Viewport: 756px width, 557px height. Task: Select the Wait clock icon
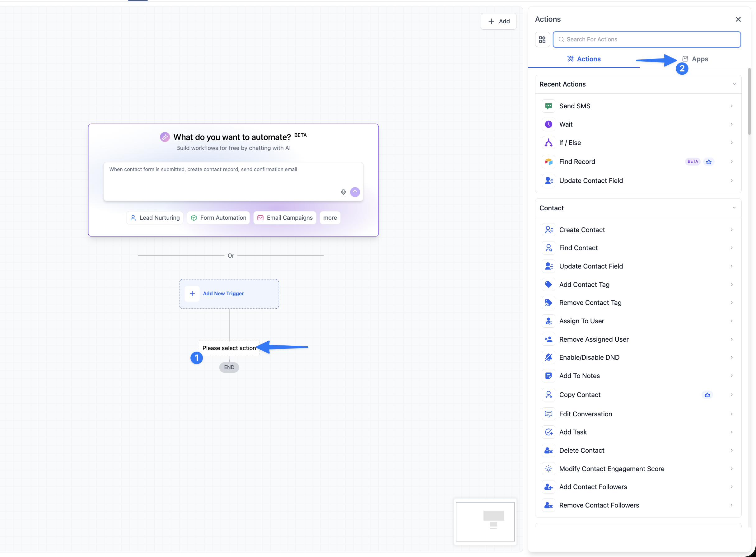coord(548,124)
